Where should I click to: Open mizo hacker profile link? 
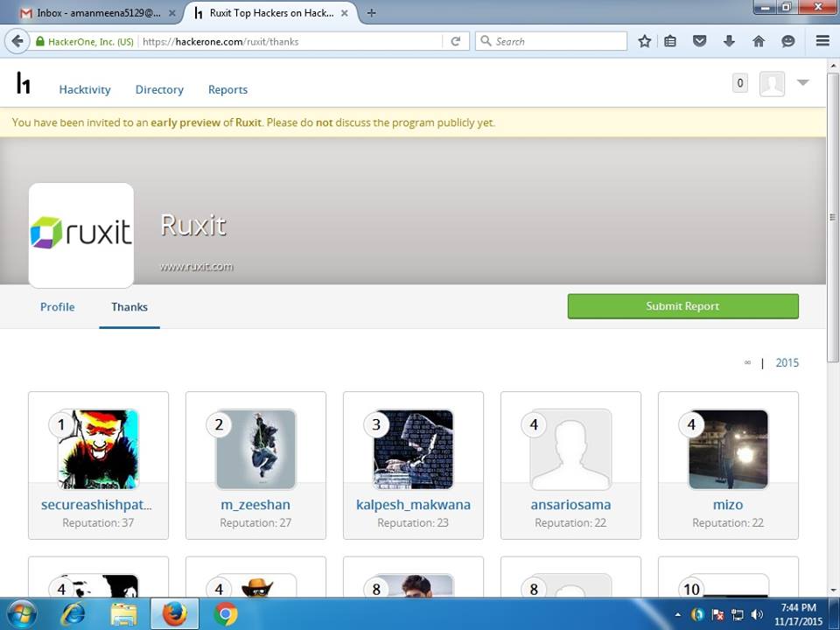[x=728, y=505]
